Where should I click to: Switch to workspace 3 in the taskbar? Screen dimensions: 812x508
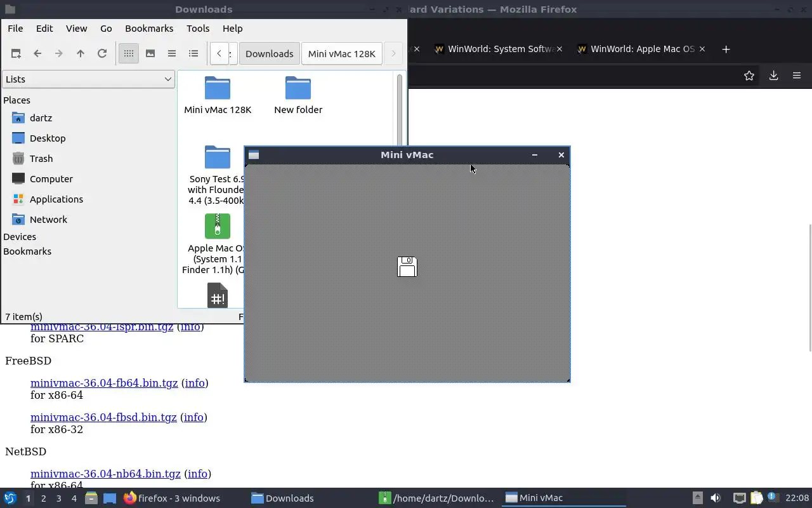click(58, 498)
